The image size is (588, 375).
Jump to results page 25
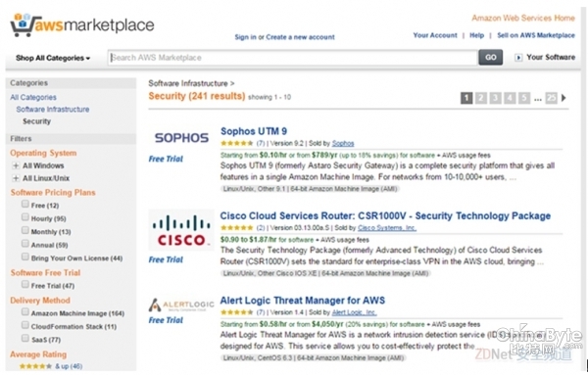coord(551,98)
